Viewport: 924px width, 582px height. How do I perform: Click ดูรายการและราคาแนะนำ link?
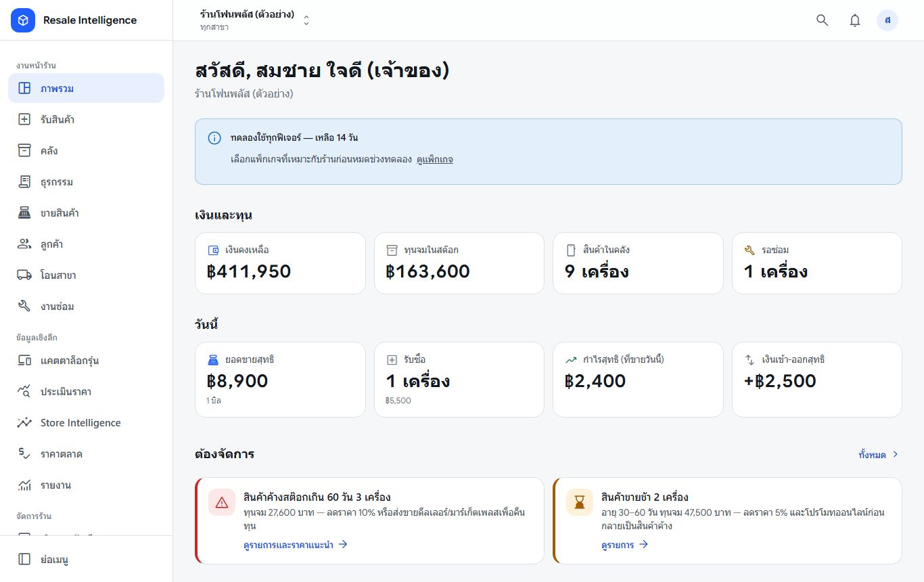coord(296,544)
